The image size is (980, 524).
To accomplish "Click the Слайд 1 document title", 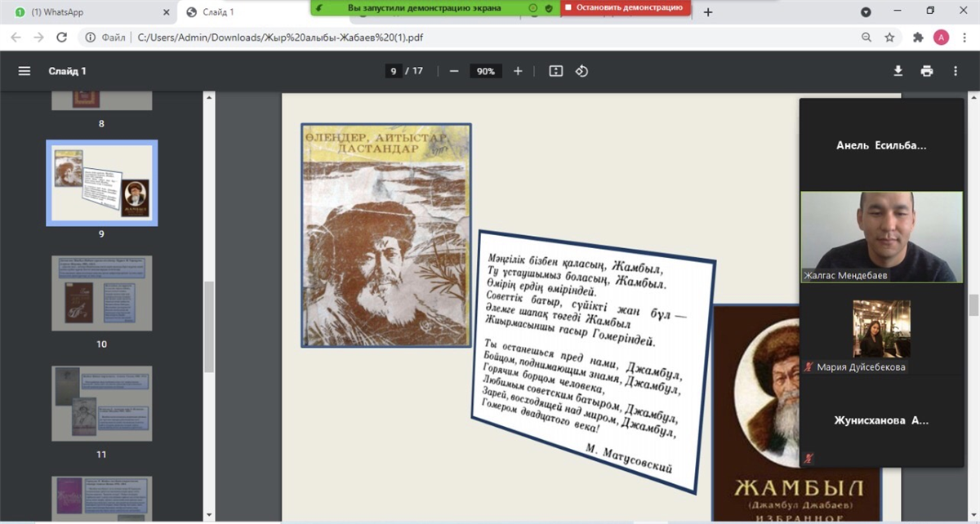I will tap(67, 71).
